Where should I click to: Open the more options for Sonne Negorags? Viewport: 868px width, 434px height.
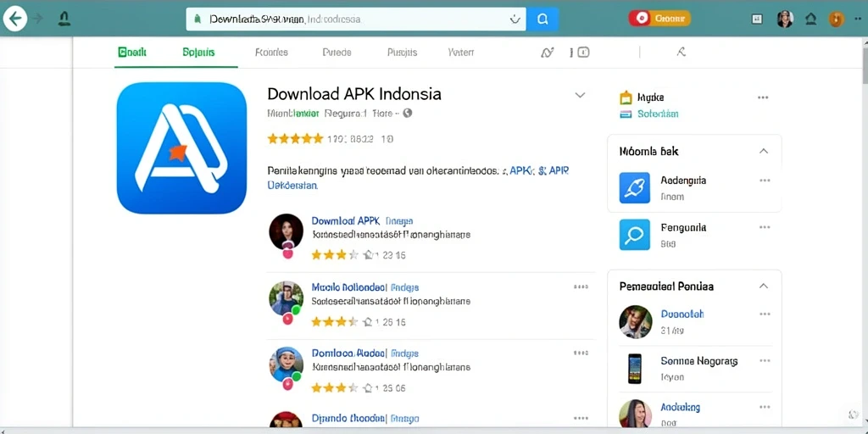point(765,360)
